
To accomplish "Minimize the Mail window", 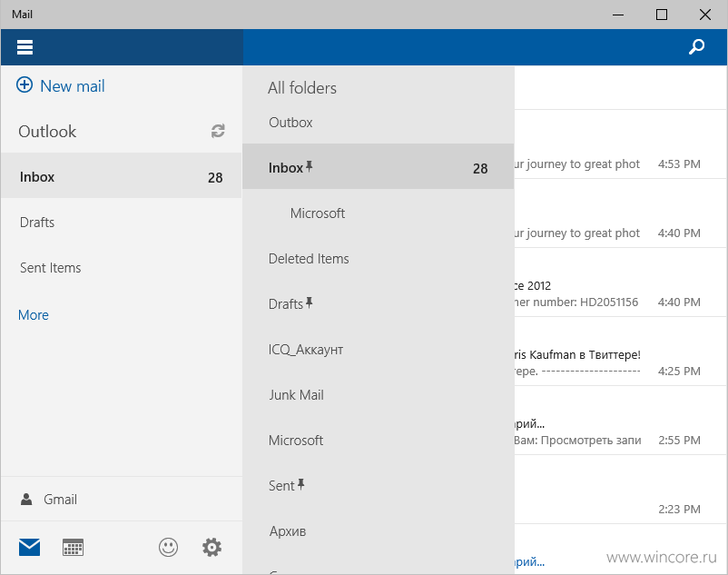I will (x=618, y=15).
